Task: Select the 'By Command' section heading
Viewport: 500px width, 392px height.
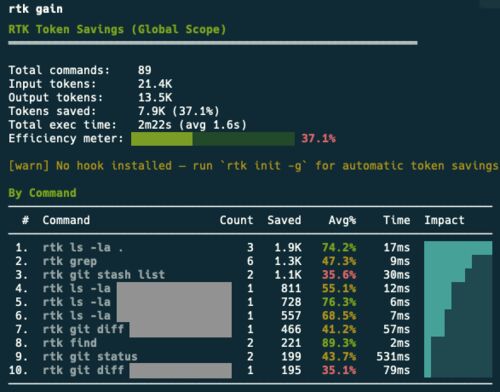Action: (42, 193)
